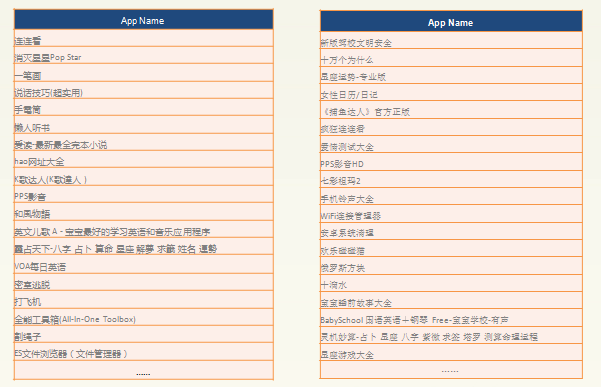Screen dimensions: 601x388
Task: Click the 七彩祖玛2 entry
Action: 451,179
